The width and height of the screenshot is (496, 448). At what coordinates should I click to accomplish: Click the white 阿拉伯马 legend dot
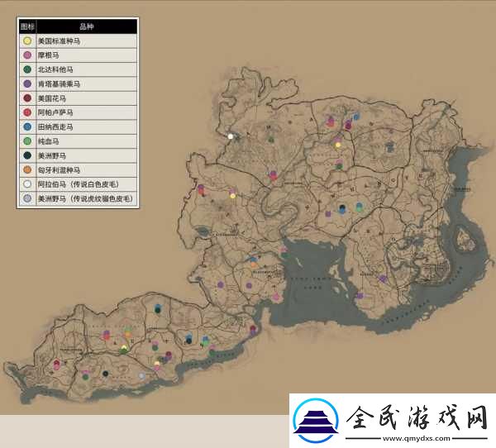tap(27, 183)
